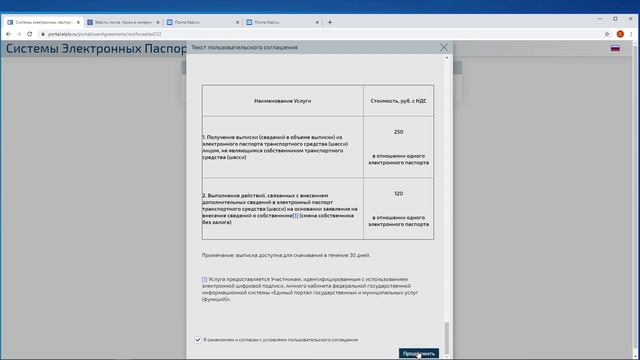View site security lock info
This screenshot has height=360, width=640.
coord(43,34)
